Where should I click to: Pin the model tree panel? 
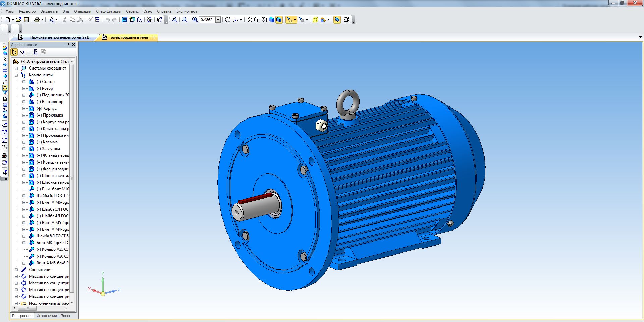point(68,44)
